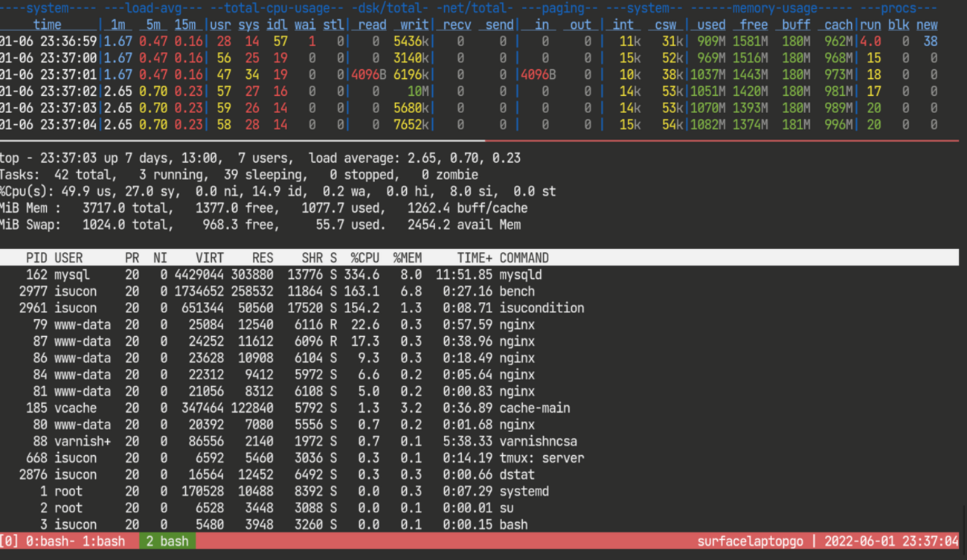The image size is (967, 560).
Task: Click the PID column header in top
Action: (36, 258)
